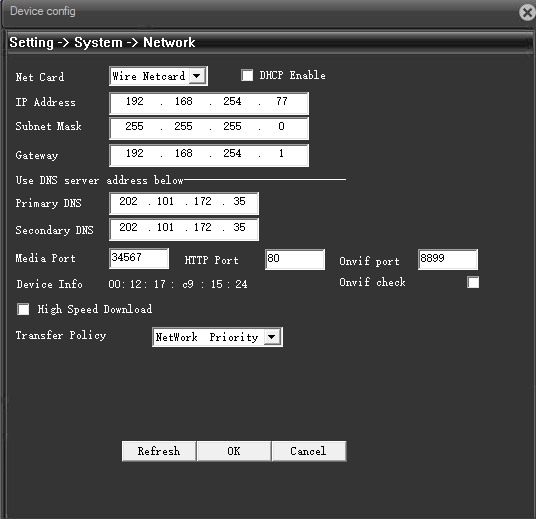Image resolution: width=536 pixels, height=519 pixels.
Task: Cancel the network settings changes
Action: point(309,451)
